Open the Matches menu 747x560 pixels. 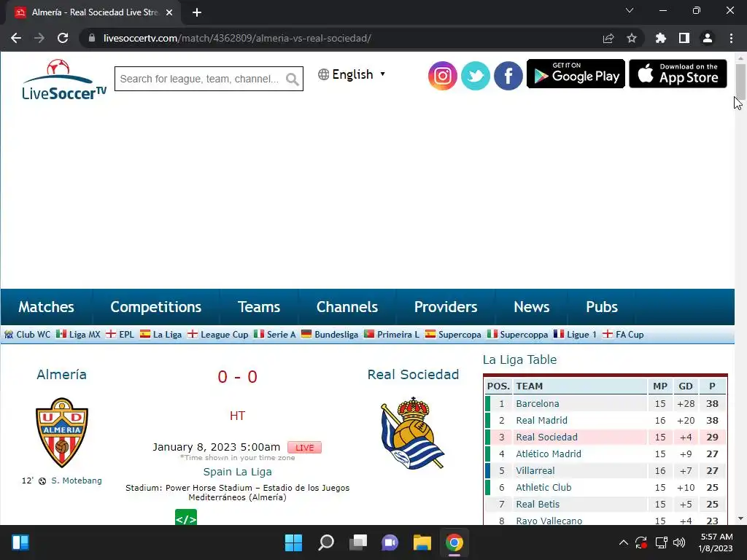(46, 307)
